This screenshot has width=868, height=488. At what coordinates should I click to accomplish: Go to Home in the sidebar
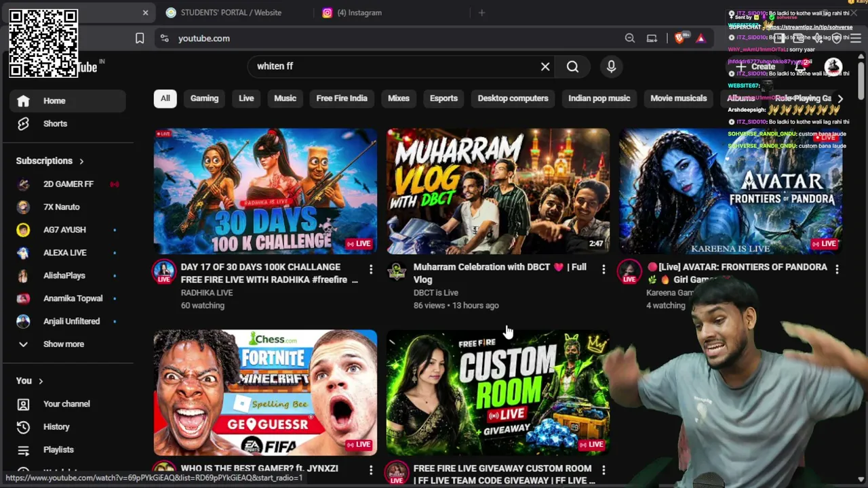(x=68, y=101)
